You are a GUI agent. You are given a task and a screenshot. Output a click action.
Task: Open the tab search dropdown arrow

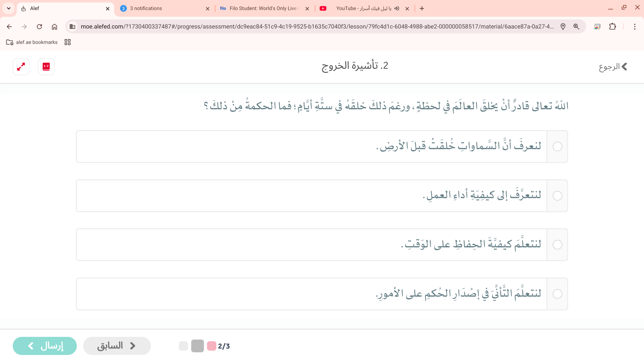[9, 8]
